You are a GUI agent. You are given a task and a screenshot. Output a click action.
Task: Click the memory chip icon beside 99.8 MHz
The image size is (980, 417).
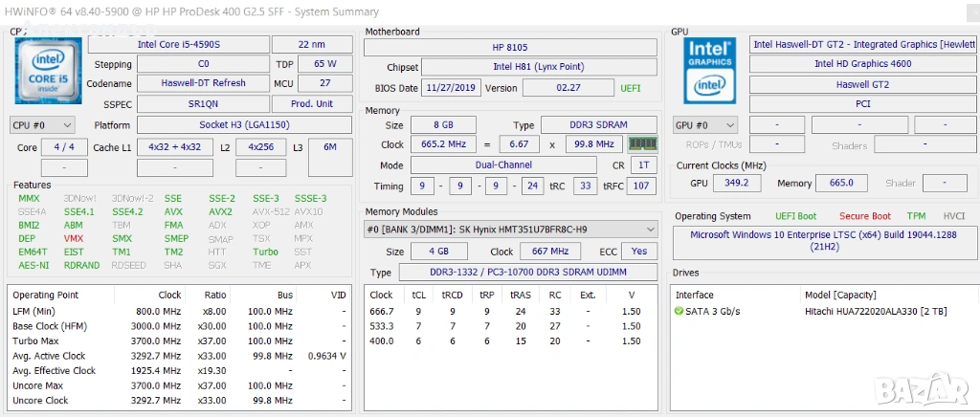tap(641, 144)
